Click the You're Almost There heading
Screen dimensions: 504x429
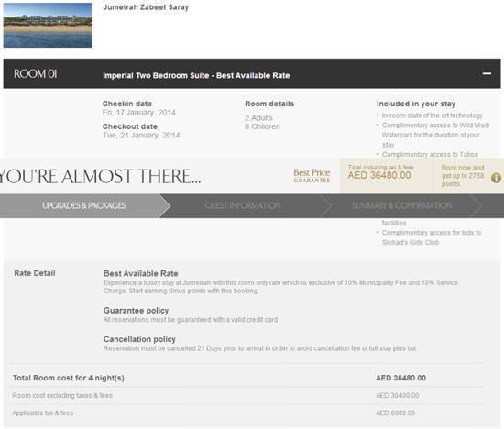pos(99,177)
